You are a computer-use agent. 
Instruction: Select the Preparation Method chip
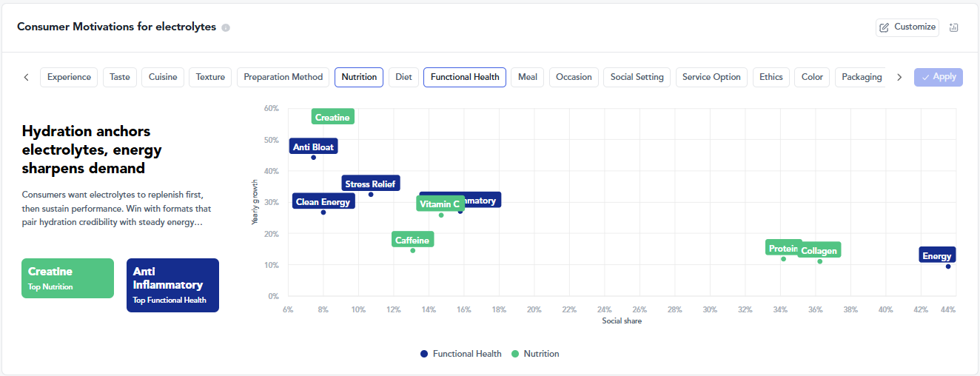[283, 77]
